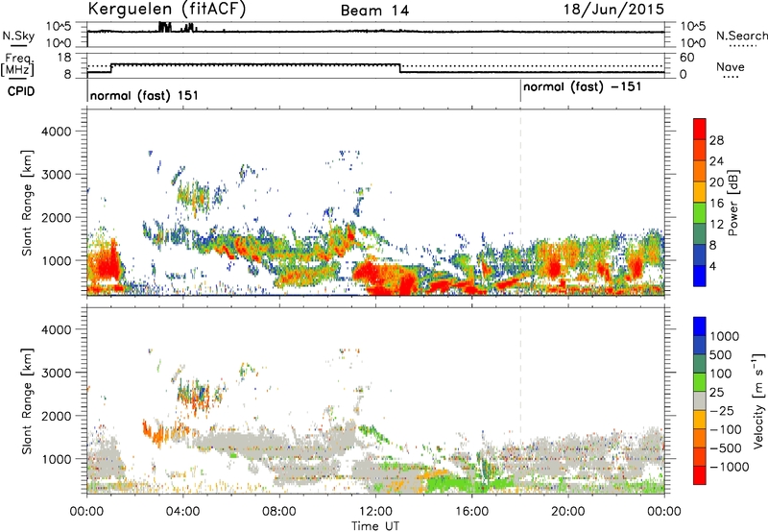Click the 'Time UT' axis title
This screenshot has height=532, width=768.
tap(375, 526)
